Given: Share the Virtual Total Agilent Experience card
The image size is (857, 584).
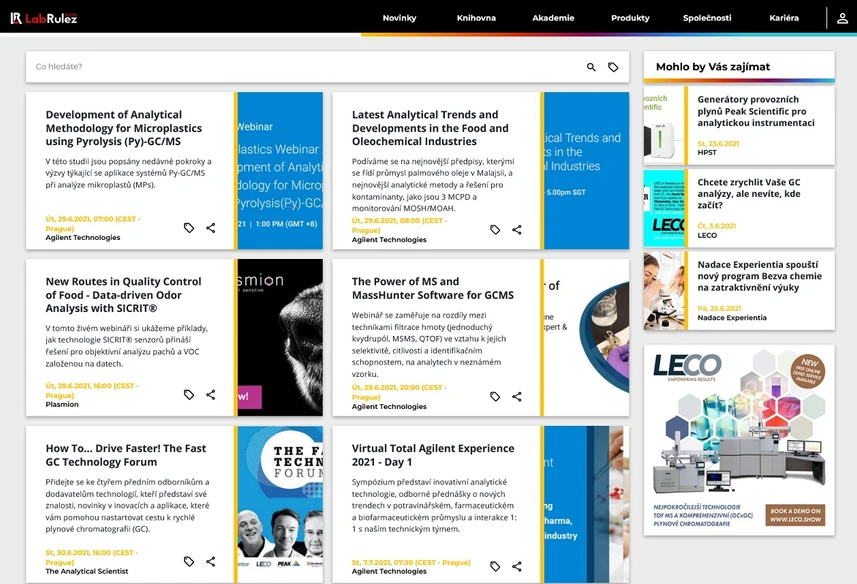Looking at the screenshot, I should click(x=516, y=566).
